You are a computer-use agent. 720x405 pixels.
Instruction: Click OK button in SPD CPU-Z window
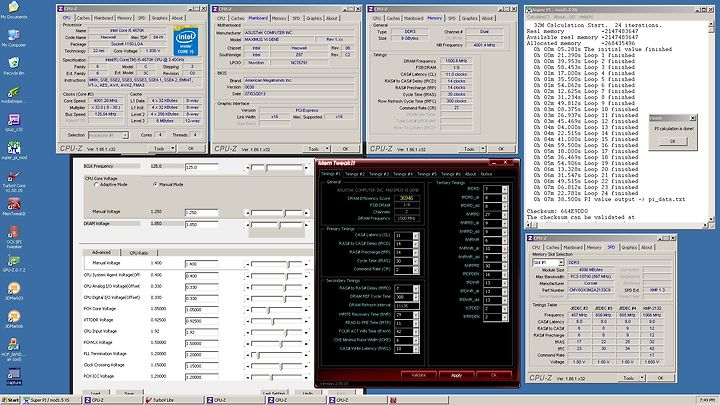[660, 378]
